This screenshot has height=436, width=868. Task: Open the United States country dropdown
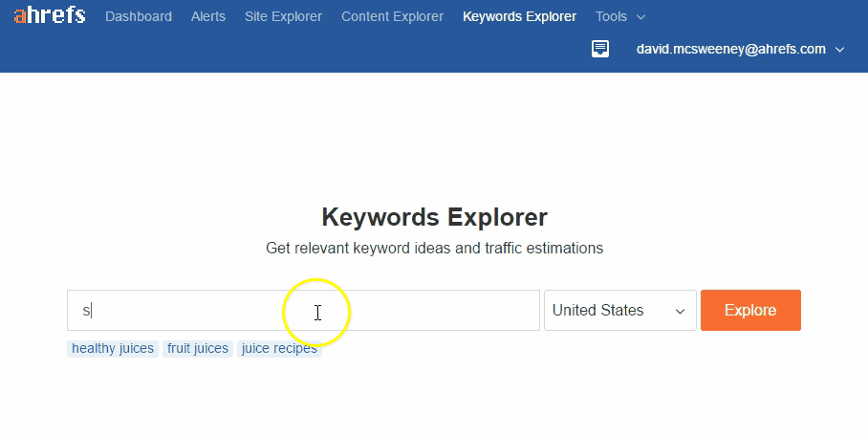click(620, 310)
